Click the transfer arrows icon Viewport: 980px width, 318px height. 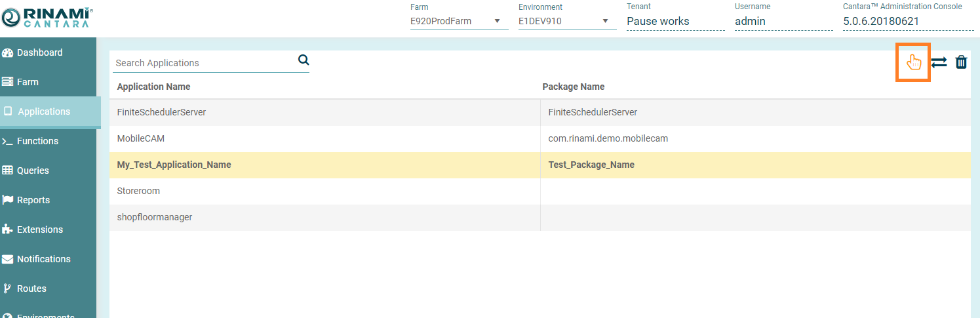tap(939, 62)
